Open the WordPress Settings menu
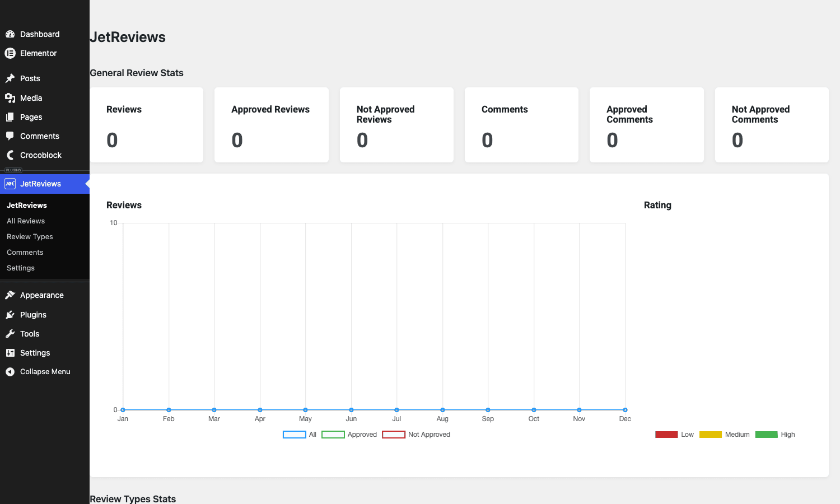The image size is (840, 504). [x=45, y=353]
